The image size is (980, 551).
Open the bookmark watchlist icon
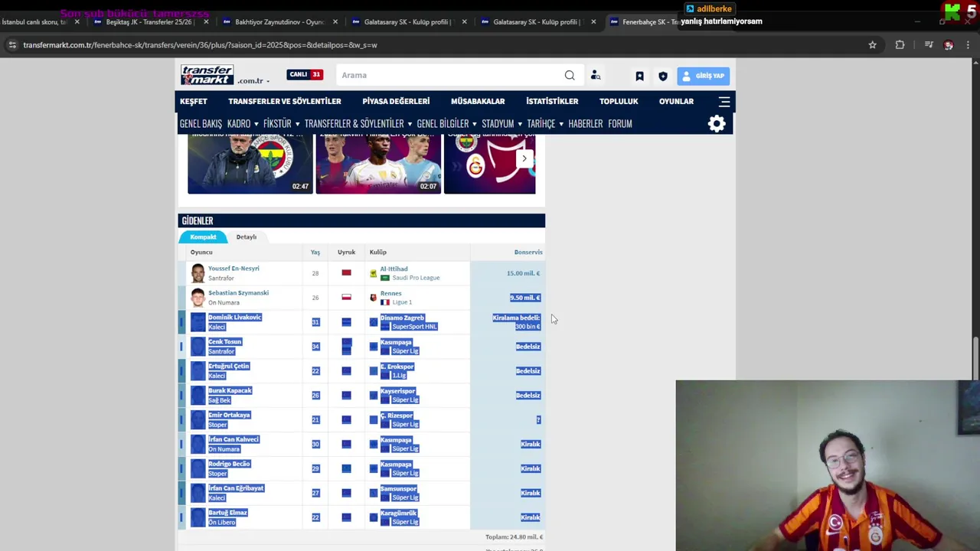point(639,76)
